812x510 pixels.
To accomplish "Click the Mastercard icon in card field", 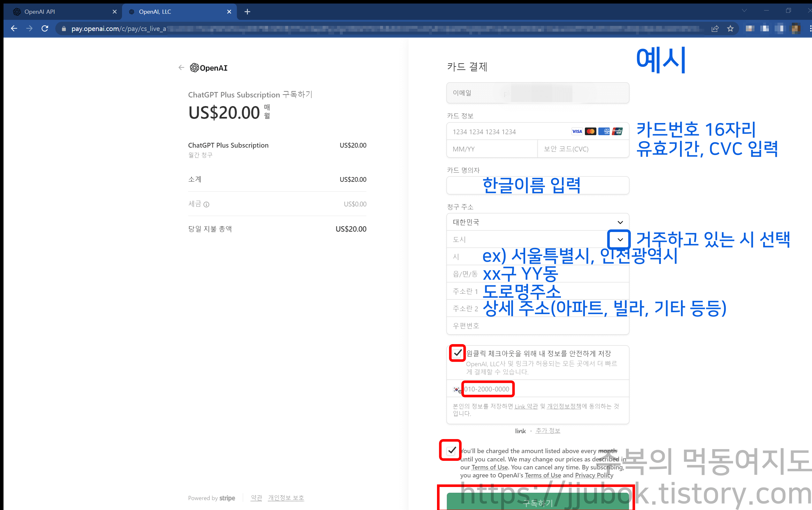I will (591, 131).
